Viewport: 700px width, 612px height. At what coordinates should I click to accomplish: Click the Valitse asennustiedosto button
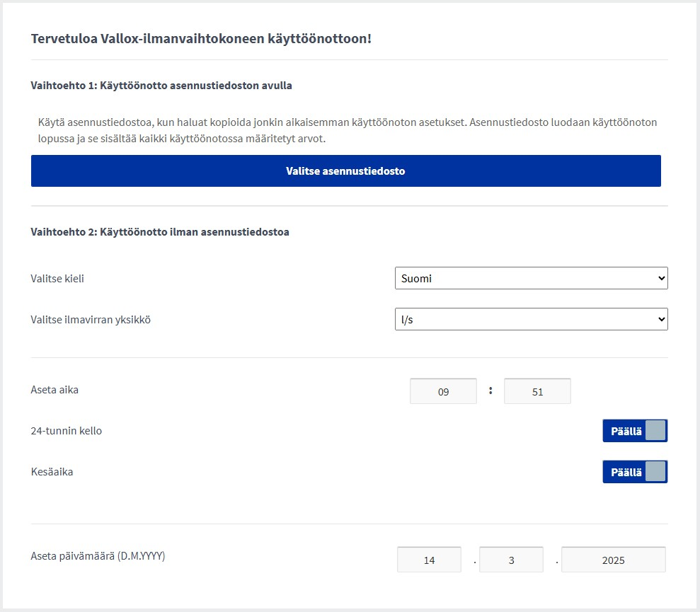(x=345, y=171)
